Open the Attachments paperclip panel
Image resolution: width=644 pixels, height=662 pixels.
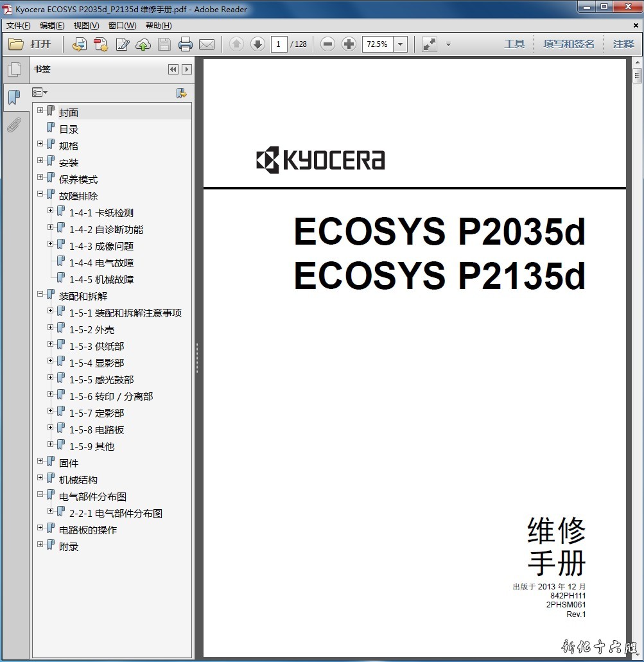coord(13,125)
